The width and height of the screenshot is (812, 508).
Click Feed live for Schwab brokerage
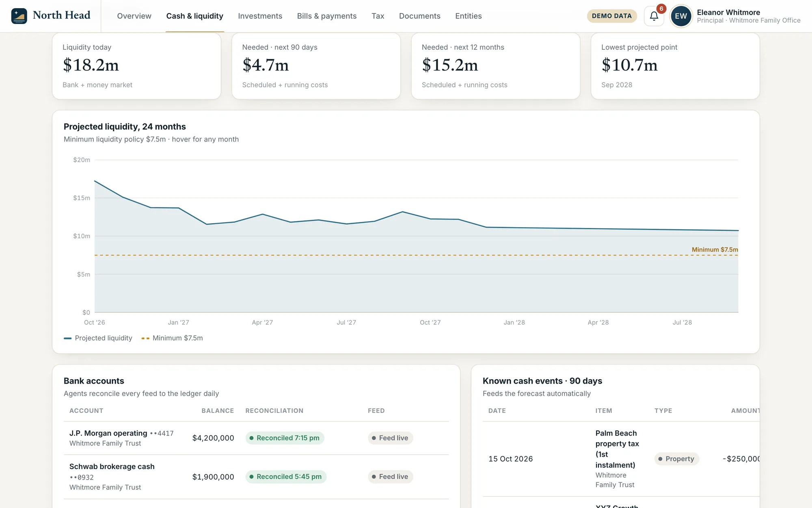[x=390, y=477]
